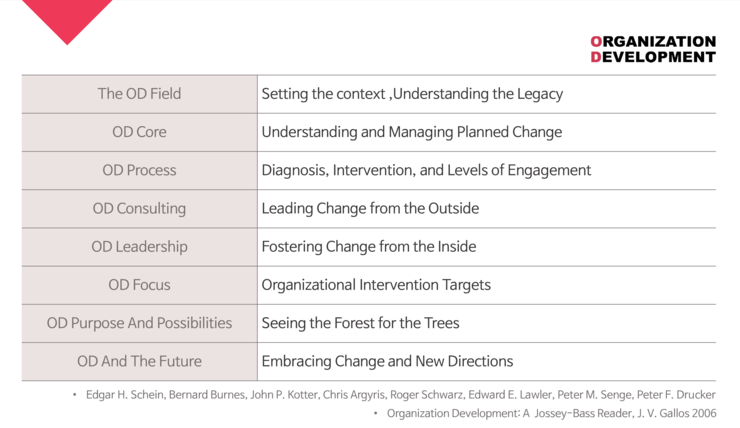This screenshot has height=428, width=740.
Task: Select the 'OD Process' cell
Action: click(139, 170)
